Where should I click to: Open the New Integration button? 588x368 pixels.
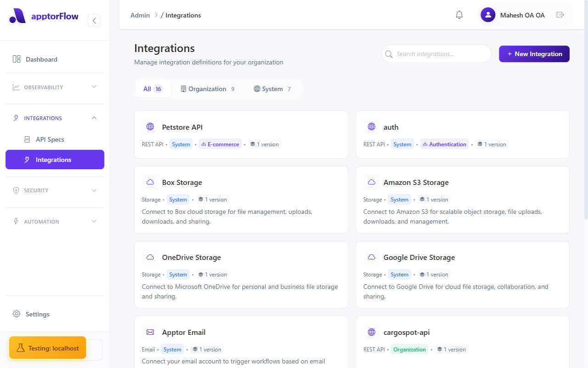click(534, 54)
